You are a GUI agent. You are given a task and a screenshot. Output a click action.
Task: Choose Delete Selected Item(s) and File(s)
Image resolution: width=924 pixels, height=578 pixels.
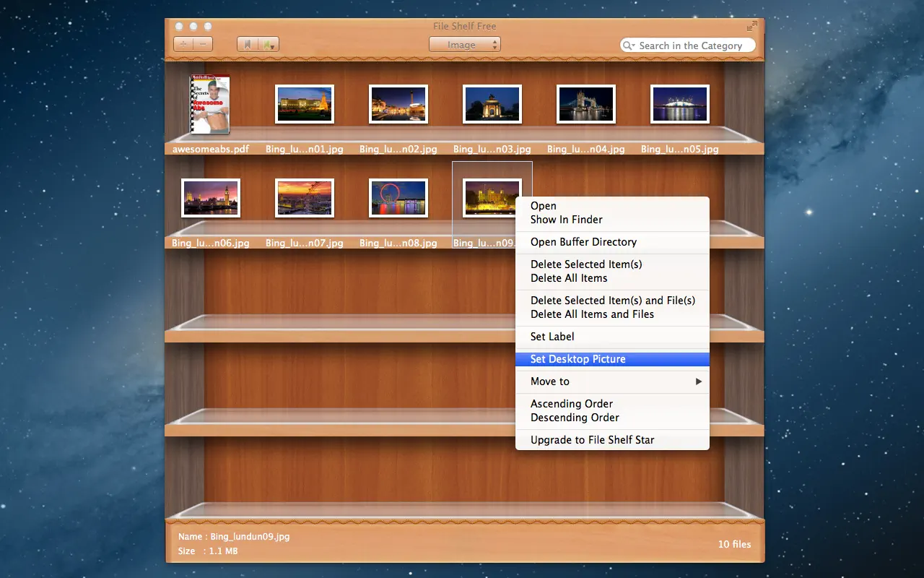click(x=612, y=301)
